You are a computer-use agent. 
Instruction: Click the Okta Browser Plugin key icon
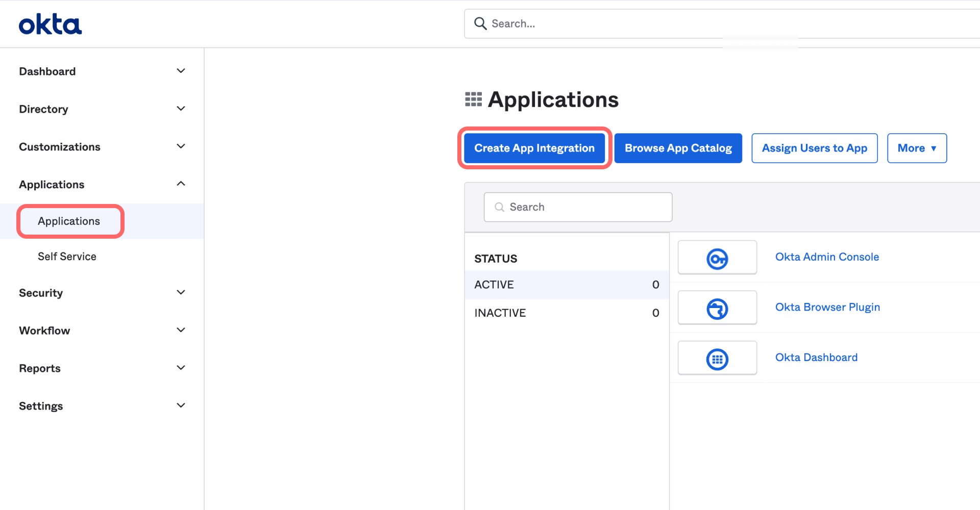point(717,307)
